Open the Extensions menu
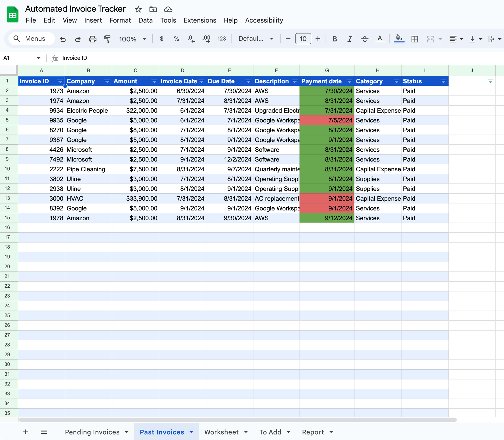504x440 pixels. coord(200,20)
